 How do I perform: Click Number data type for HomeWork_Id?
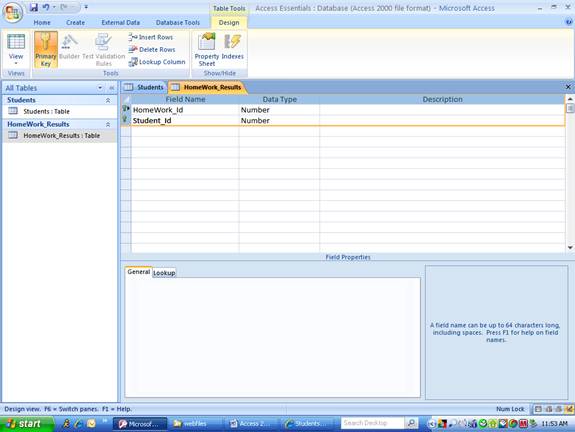279,110
